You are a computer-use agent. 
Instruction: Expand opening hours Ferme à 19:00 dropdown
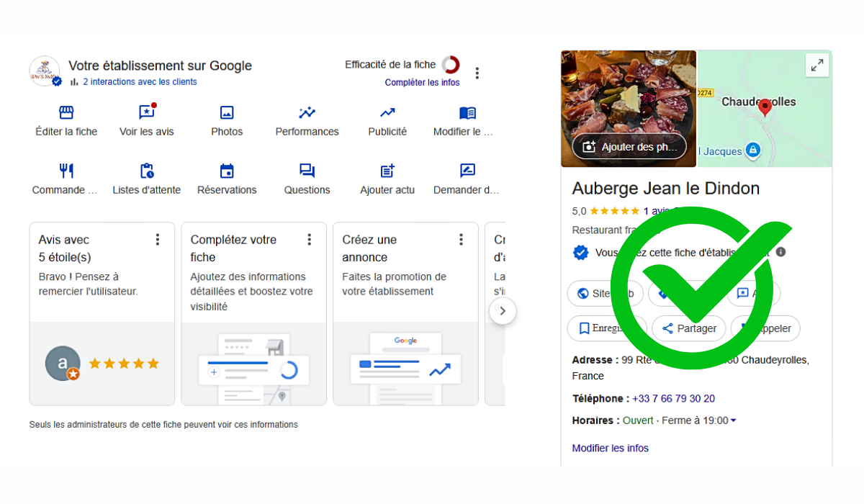coord(733,420)
